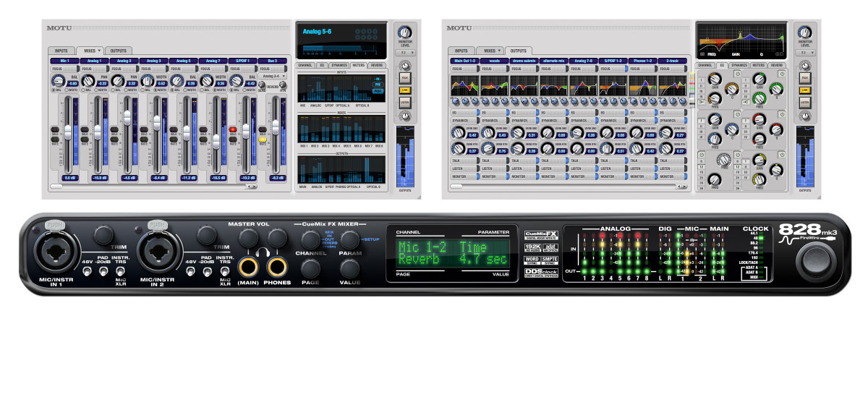Switch to OUTPUTS tab in left window

pos(119,51)
